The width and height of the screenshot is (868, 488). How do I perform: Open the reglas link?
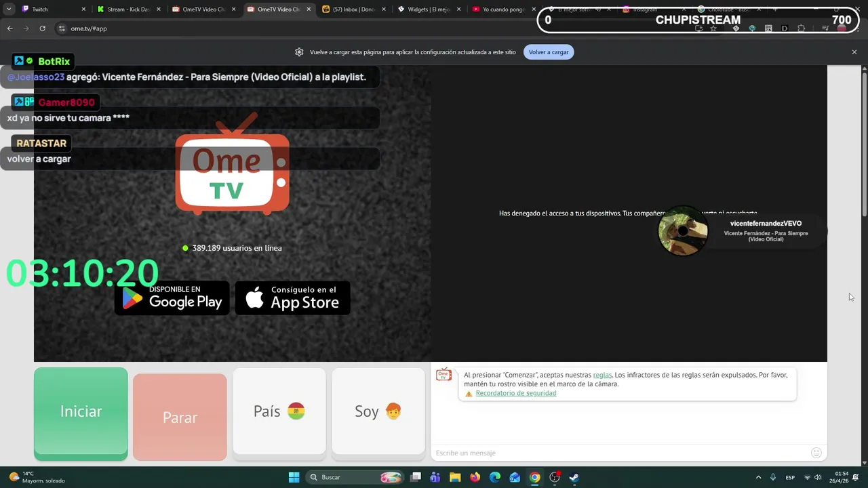(602, 375)
